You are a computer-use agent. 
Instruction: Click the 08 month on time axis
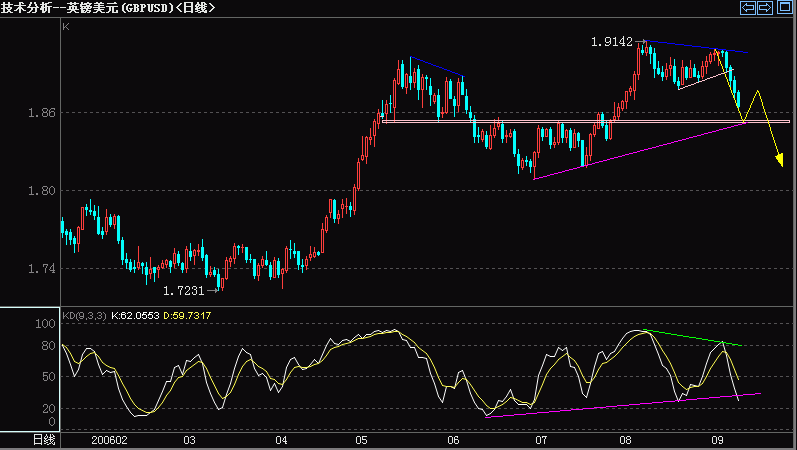tap(625, 440)
